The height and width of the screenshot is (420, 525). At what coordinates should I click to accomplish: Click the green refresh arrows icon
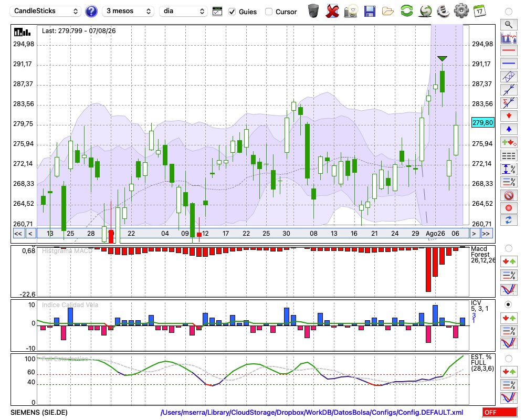[406, 10]
